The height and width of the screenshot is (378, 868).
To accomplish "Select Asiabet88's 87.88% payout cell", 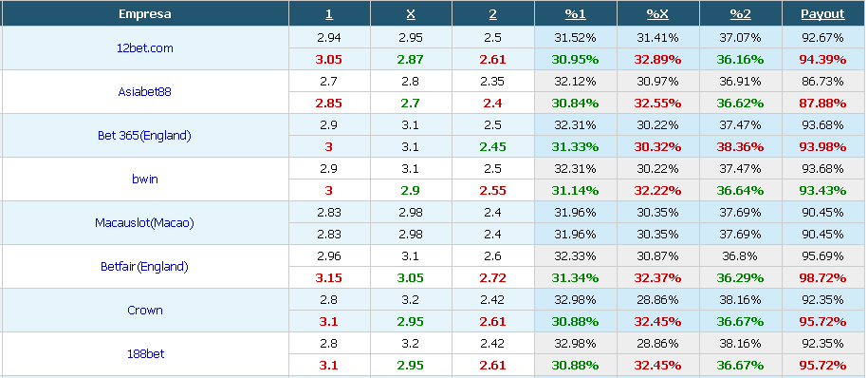I will (822, 104).
